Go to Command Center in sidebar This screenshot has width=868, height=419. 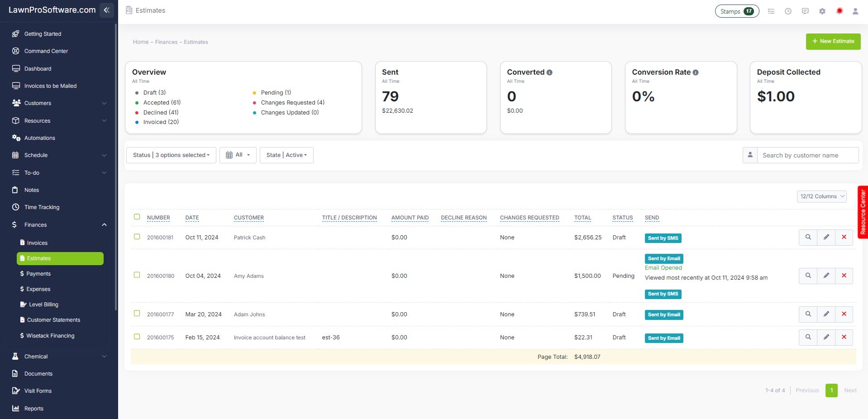[46, 51]
